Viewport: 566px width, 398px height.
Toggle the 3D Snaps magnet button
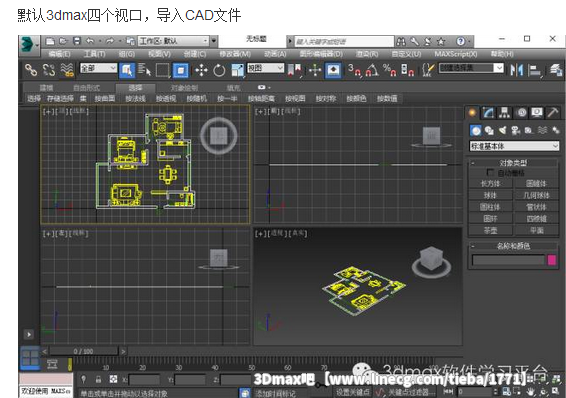point(354,70)
